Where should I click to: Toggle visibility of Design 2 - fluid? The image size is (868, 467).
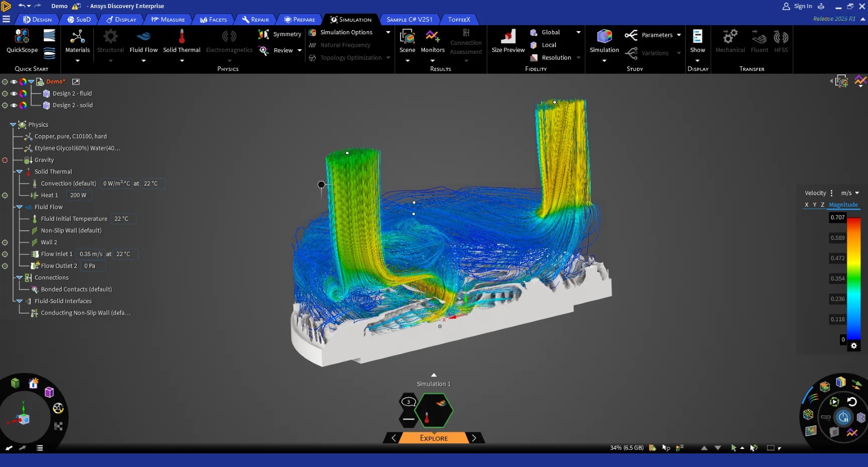pos(14,94)
